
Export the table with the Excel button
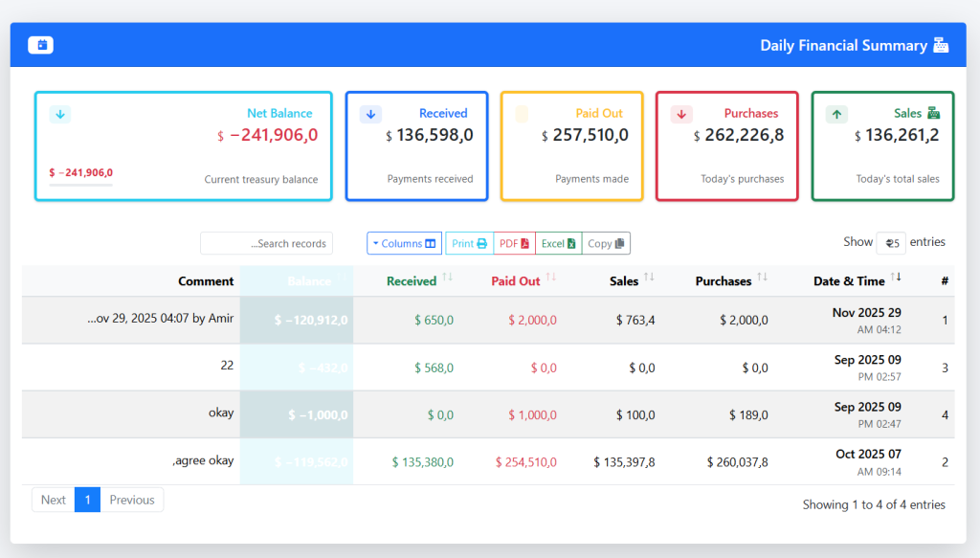(x=558, y=243)
